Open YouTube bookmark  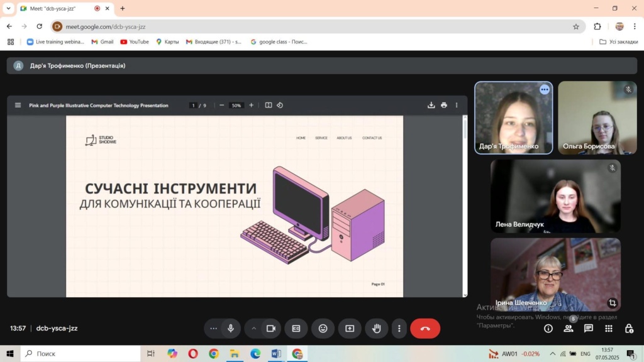click(135, 42)
